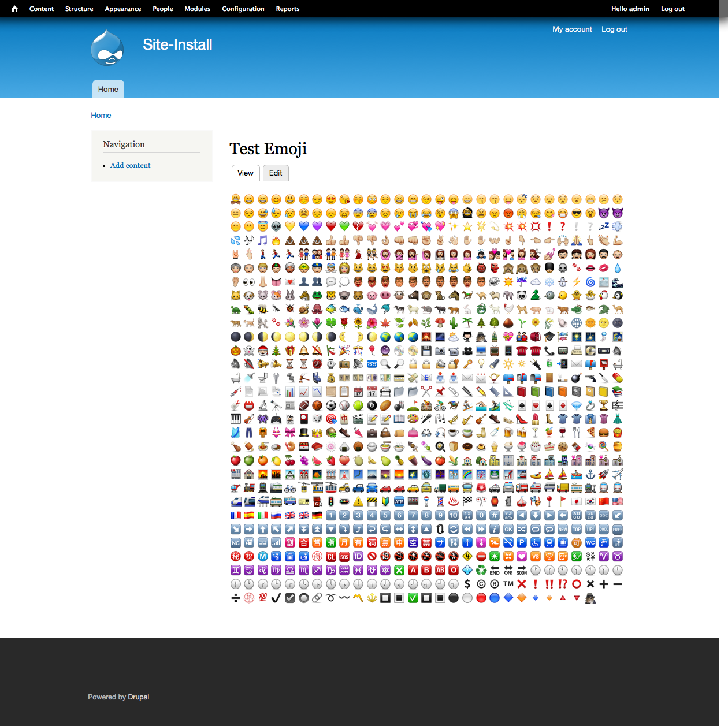Switch to the View tab
The height and width of the screenshot is (726, 728).
coord(246,173)
